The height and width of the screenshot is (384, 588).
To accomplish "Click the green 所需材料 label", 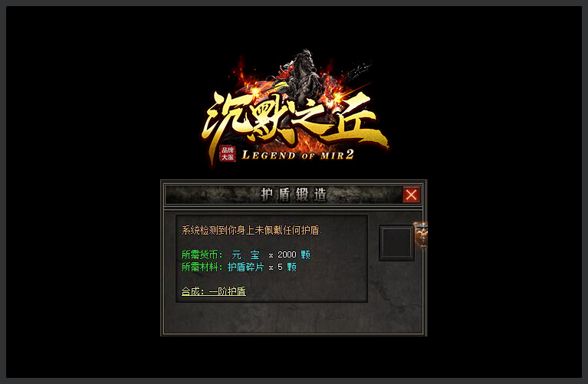I will point(202,267).
